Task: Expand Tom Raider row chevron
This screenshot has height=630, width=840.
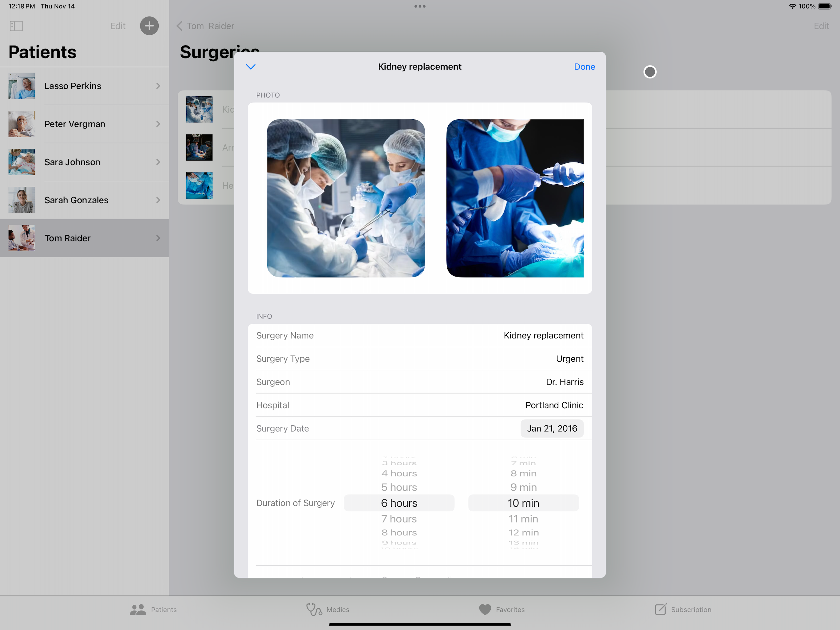Action: point(158,238)
